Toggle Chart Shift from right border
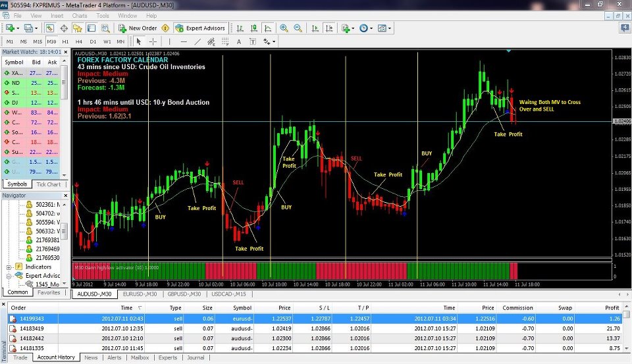Image resolution: width=632 pixels, height=364 pixels. click(329, 28)
